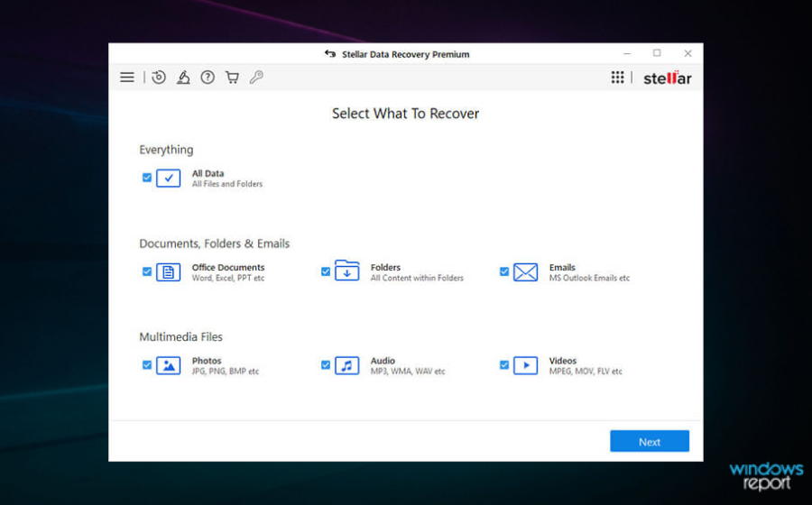Click "All Content within Folders" description

(x=417, y=278)
